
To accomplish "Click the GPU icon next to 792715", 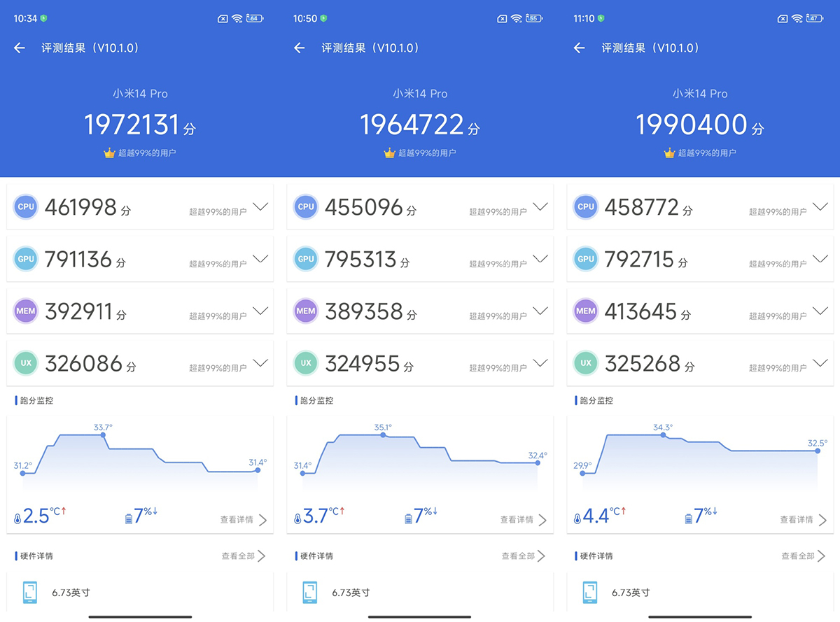I will pyautogui.click(x=586, y=259).
